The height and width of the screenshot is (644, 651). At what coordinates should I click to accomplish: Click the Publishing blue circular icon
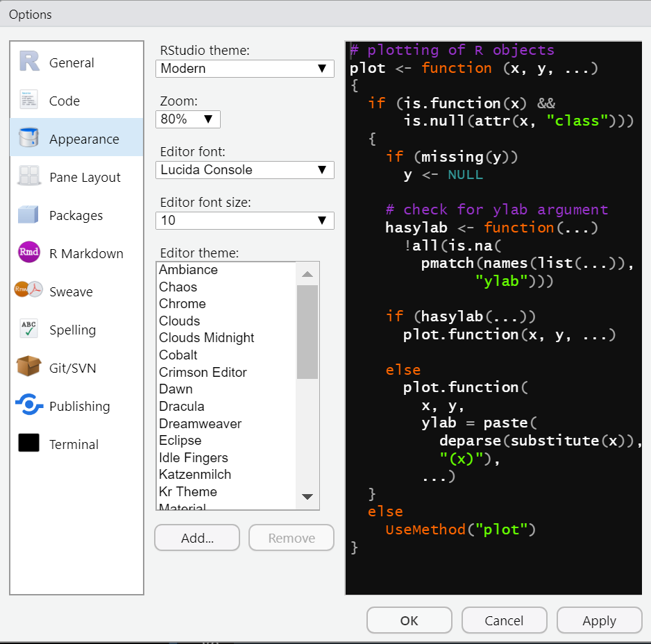[29, 404]
